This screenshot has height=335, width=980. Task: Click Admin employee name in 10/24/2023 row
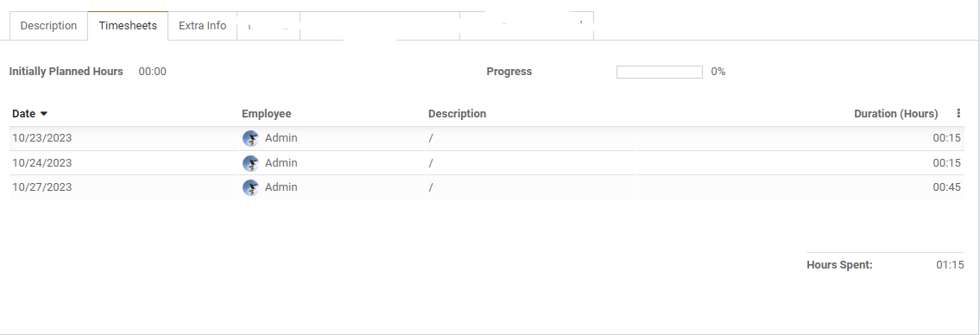point(281,163)
